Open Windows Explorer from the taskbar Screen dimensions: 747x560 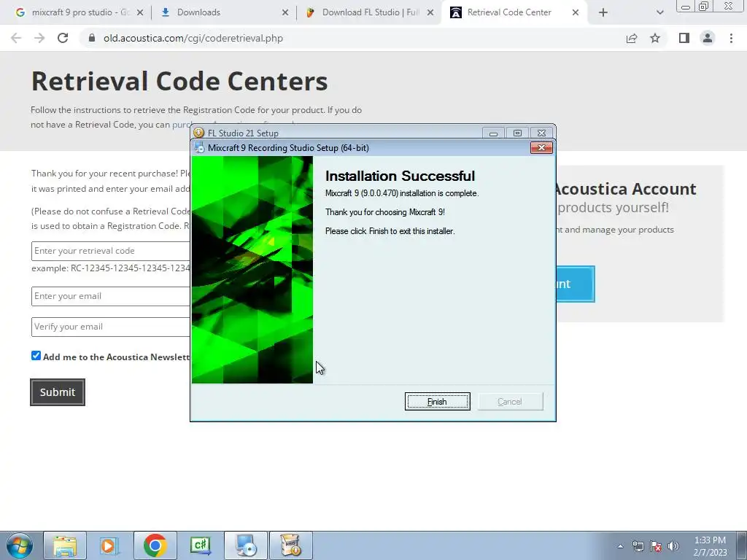tap(65, 545)
